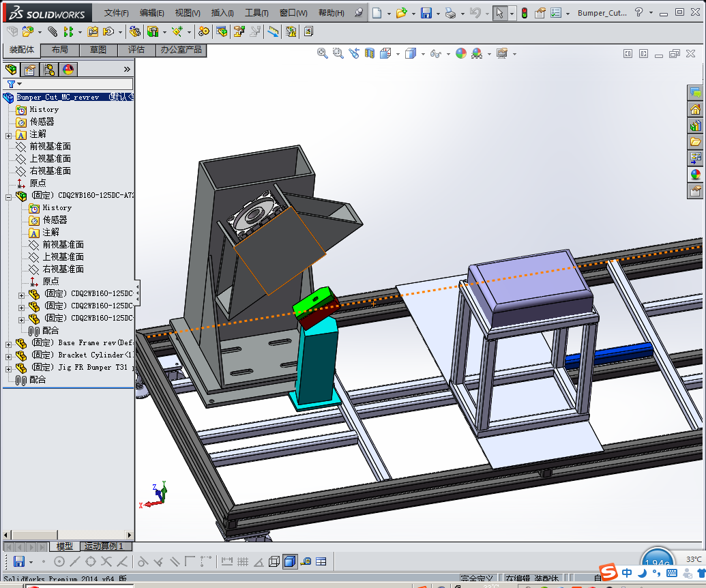Viewport: 706px width, 588px height.
Task: Select the 模型 tab
Action: (x=65, y=546)
